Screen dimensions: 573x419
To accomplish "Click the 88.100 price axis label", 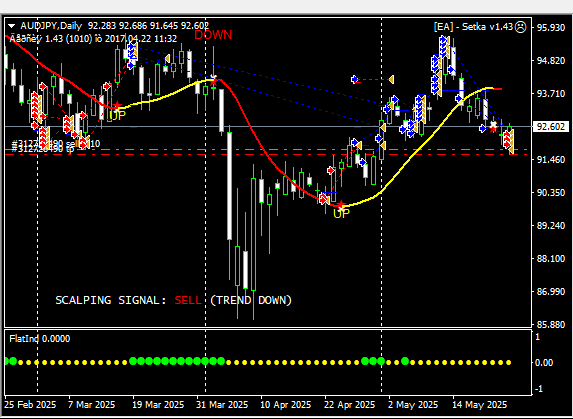I will [x=551, y=259].
